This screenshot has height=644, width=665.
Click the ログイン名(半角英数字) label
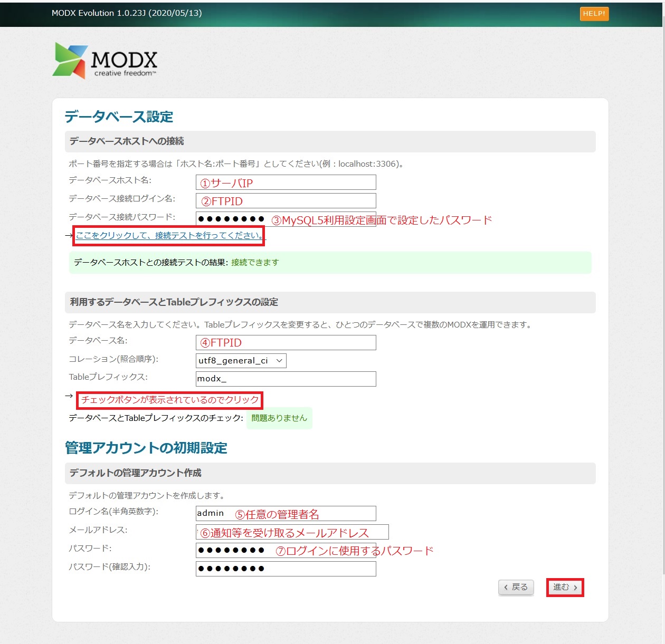113,512
